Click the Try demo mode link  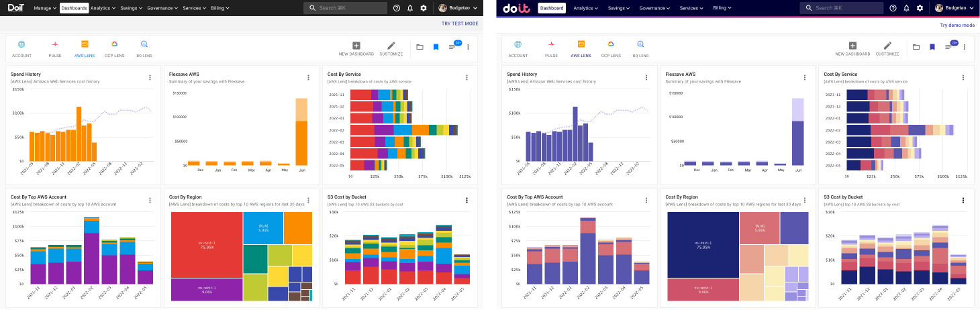point(957,25)
